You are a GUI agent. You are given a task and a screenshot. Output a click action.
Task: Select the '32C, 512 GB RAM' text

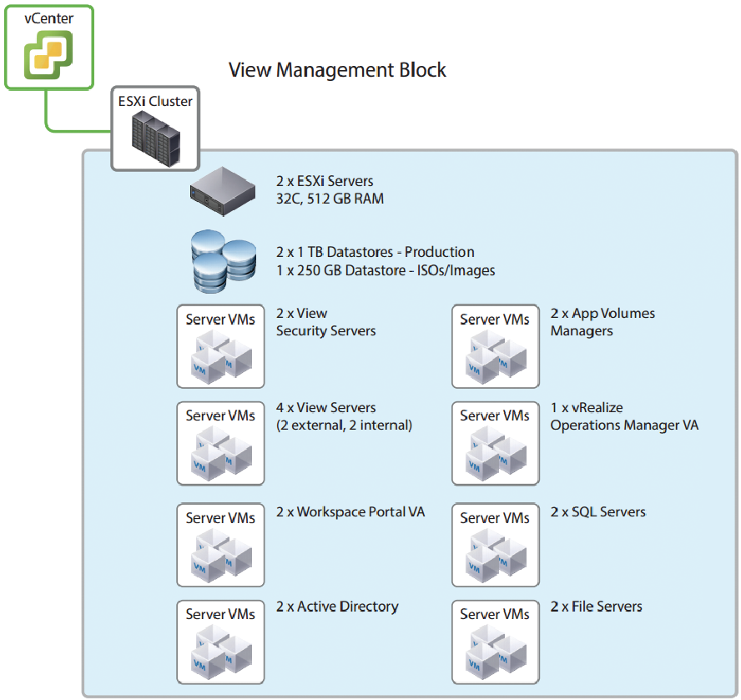(330, 199)
